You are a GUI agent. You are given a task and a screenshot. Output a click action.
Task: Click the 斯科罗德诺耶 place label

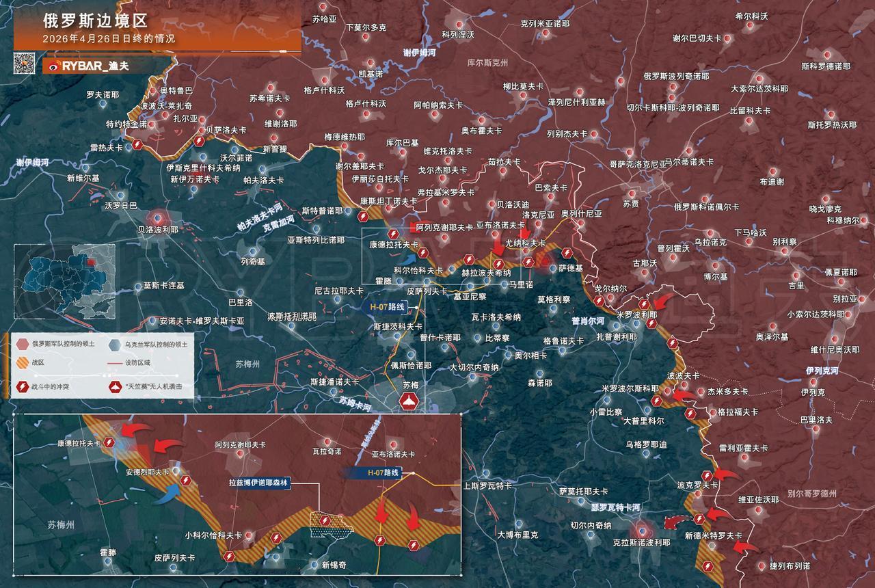click(826, 66)
